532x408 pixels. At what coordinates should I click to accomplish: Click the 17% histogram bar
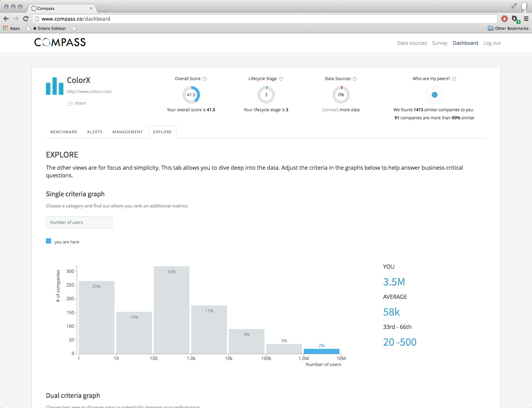[x=209, y=330]
